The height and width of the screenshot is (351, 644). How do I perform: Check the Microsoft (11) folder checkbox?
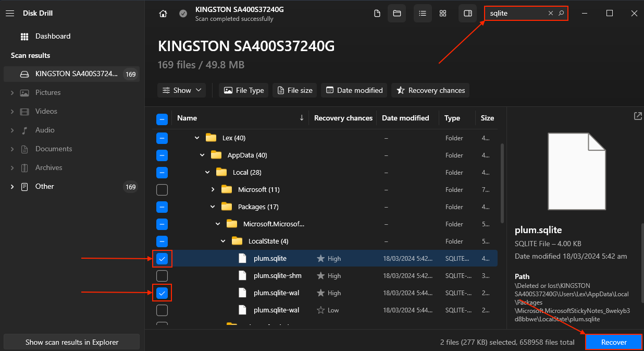162,190
